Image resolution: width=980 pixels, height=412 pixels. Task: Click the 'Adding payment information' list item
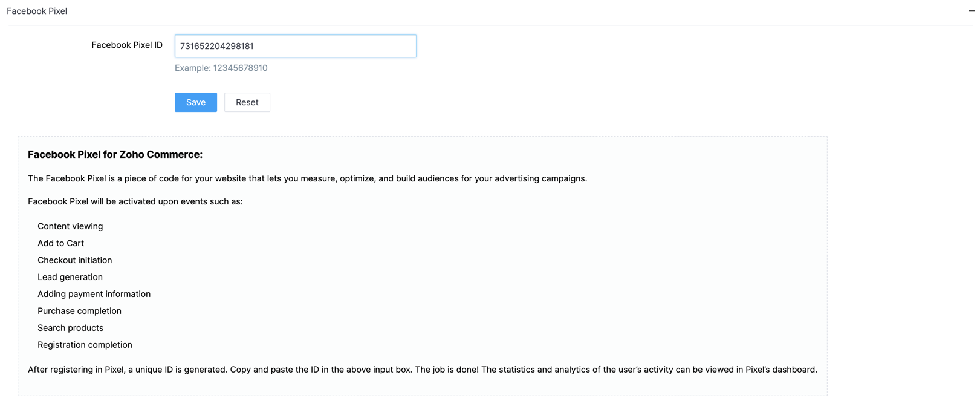94,294
